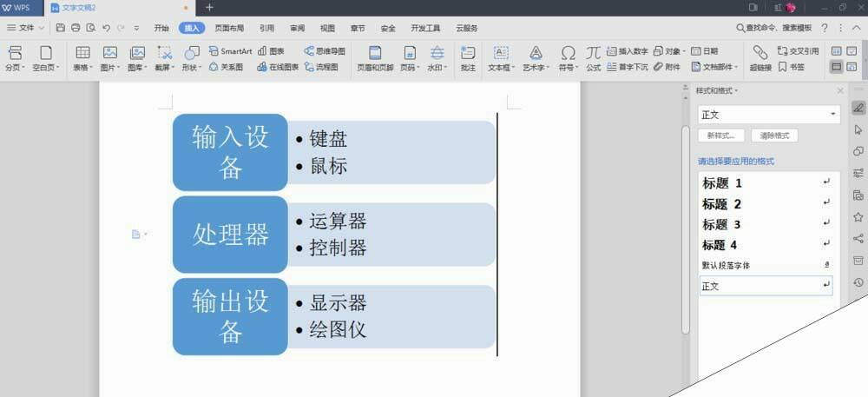
Task: Apply the 标题 3 style
Action: 766,224
